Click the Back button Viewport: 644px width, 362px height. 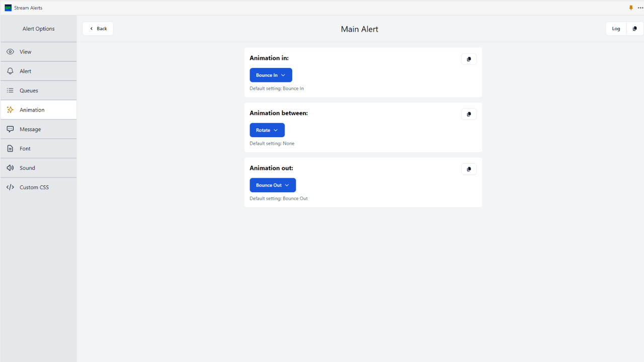(x=98, y=28)
